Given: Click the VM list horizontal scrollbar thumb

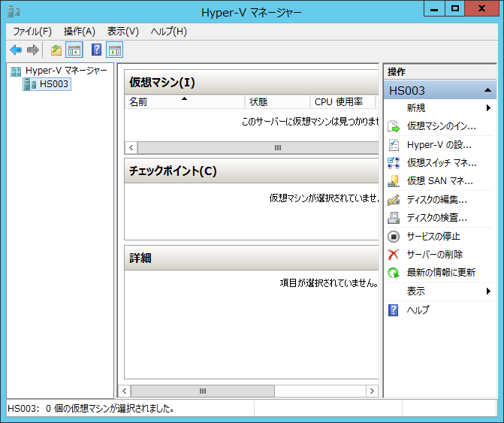Looking at the screenshot, I should click(258, 148).
